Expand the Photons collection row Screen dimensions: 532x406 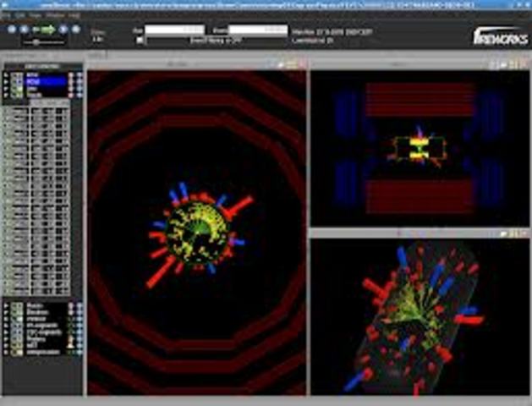[6, 339]
